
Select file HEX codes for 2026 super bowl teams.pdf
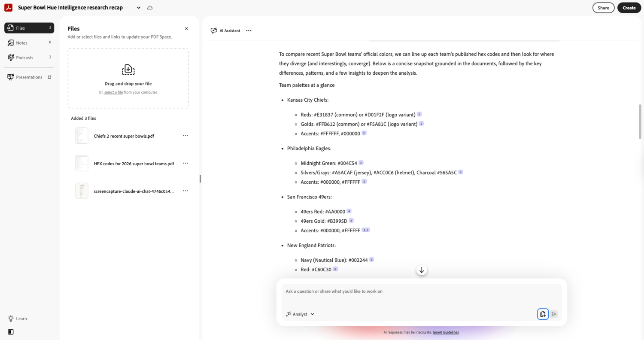(x=134, y=164)
